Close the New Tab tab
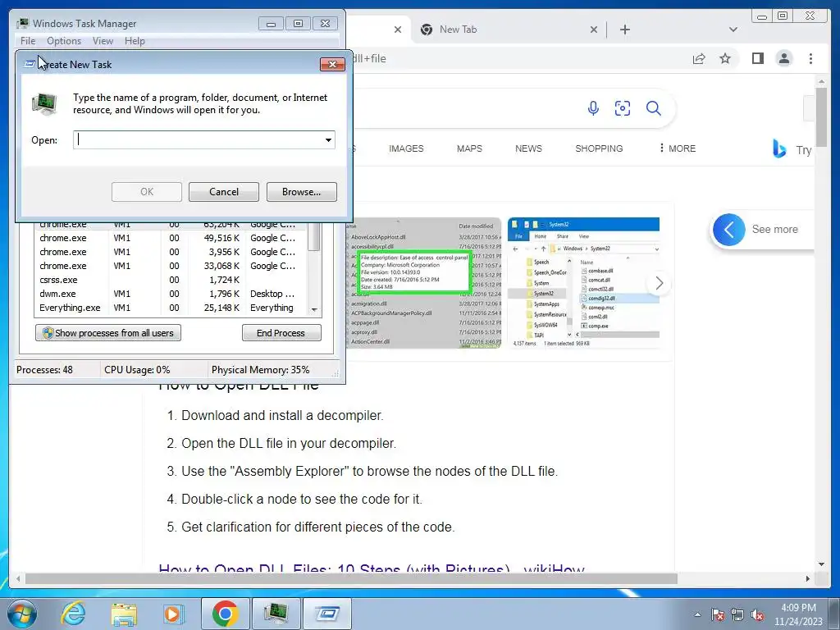Image resolution: width=840 pixels, height=630 pixels. (x=594, y=30)
